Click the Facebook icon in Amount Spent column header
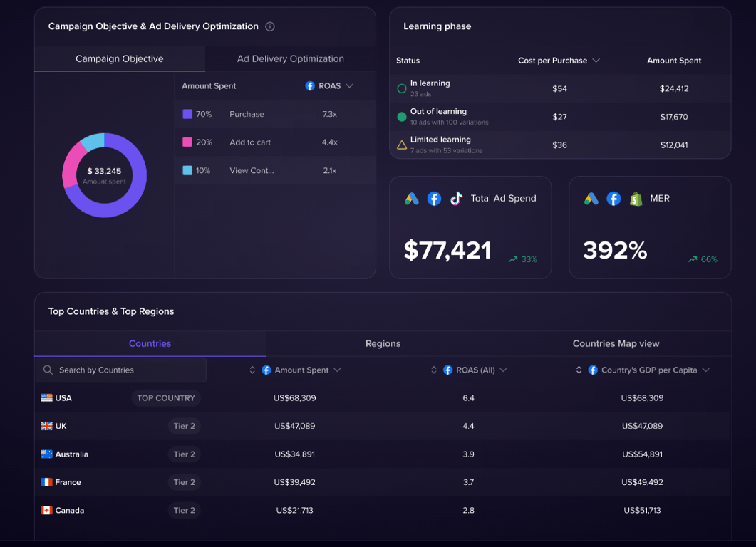 coord(266,370)
